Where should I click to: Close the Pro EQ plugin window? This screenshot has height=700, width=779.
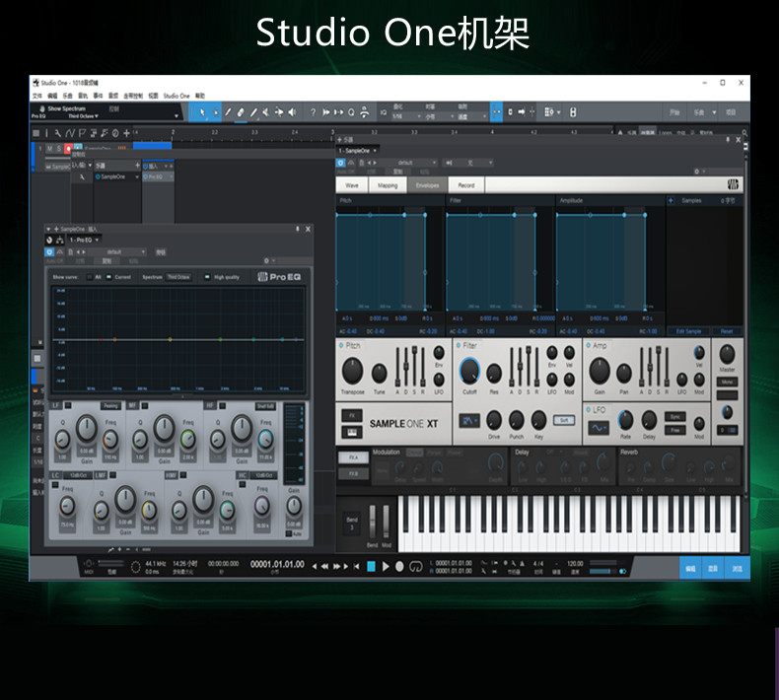pyautogui.click(x=308, y=229)
